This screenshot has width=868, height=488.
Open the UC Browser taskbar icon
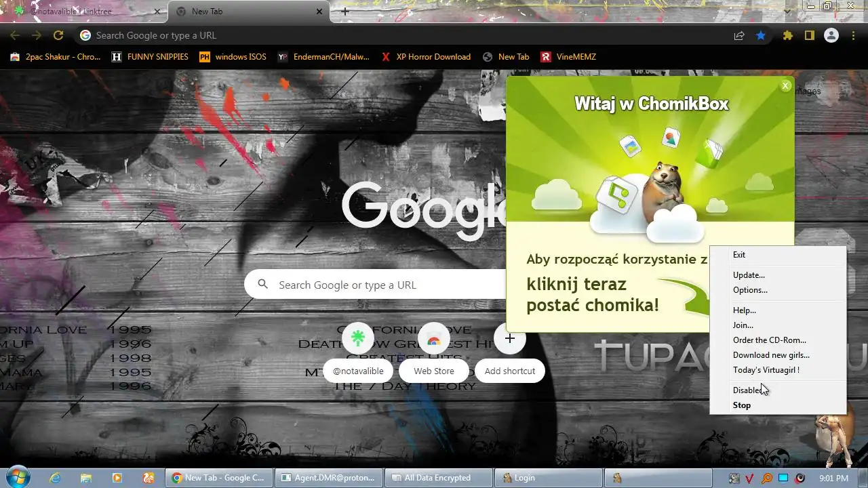[149, 478]
